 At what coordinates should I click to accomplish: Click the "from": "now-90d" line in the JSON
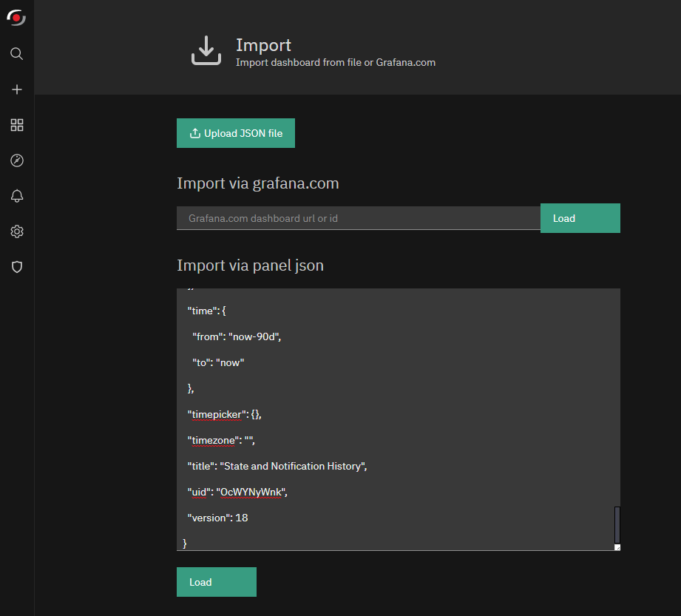[237, 336]
